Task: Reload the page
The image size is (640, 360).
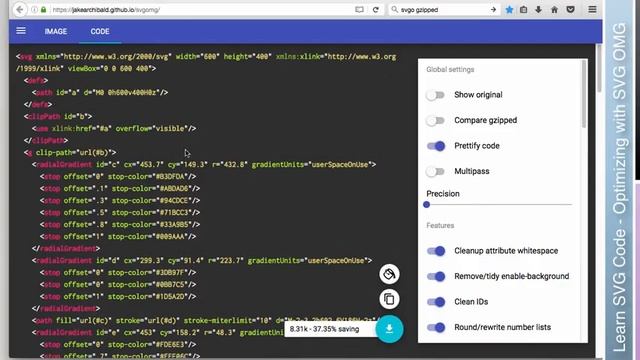Action: pos(376,9)
